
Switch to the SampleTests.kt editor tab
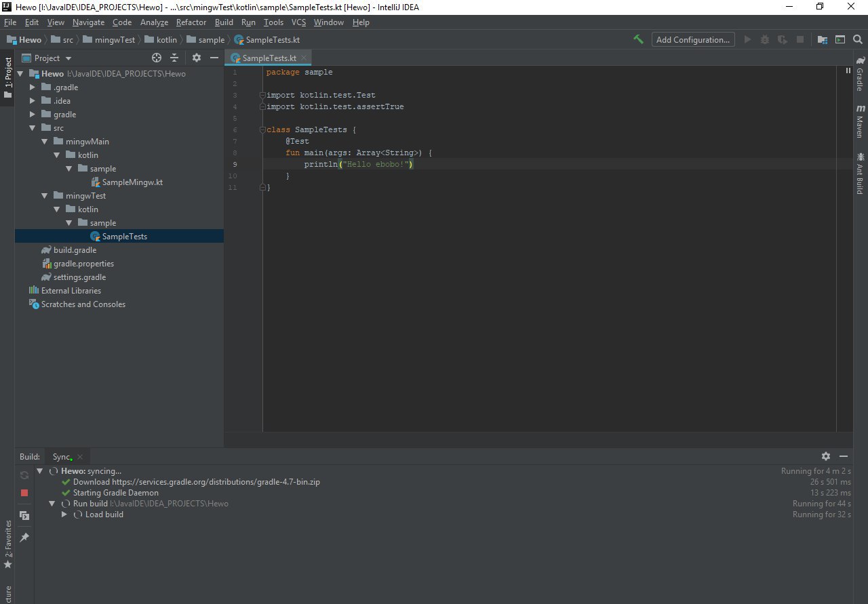269,58
